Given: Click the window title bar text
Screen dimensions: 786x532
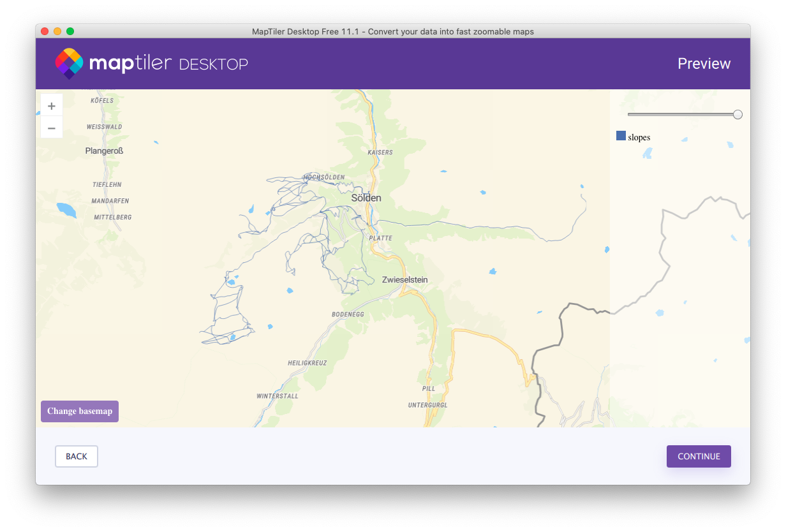Looking at the screenshot, I should click(393, 31).
